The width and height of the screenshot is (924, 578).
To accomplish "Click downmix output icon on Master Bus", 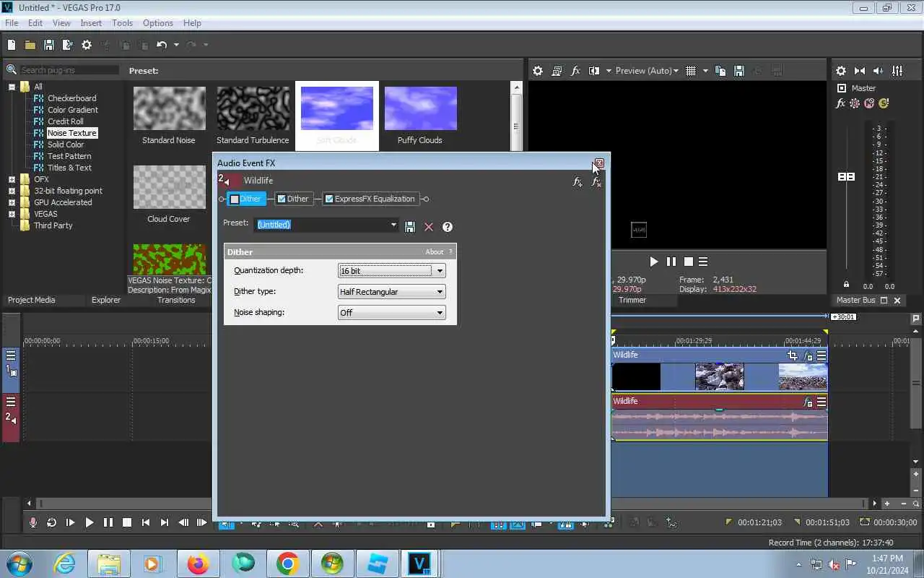I will (x=860, y=71).
